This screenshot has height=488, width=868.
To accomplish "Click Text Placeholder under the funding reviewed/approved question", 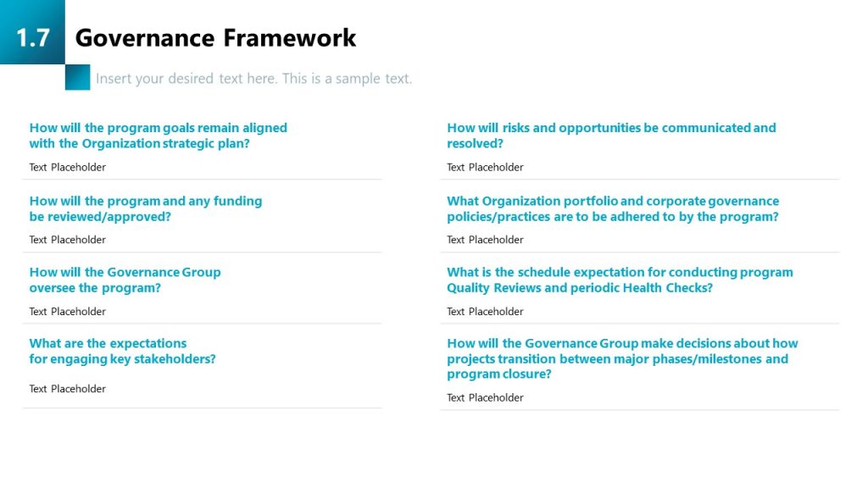I will click(68, 240).
